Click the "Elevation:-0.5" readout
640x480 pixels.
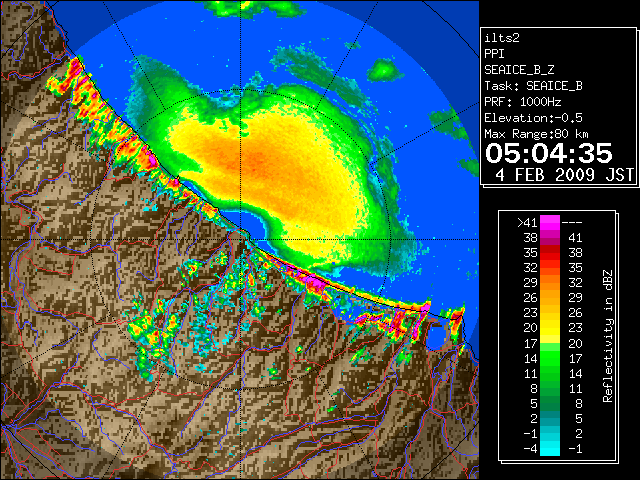[x=533, y=118]
